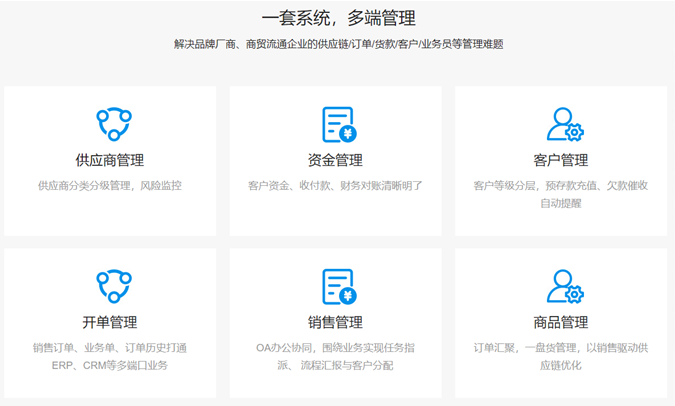Click the 开单管理 network nodes icon
675x406 pixels.
pos(113,286)
